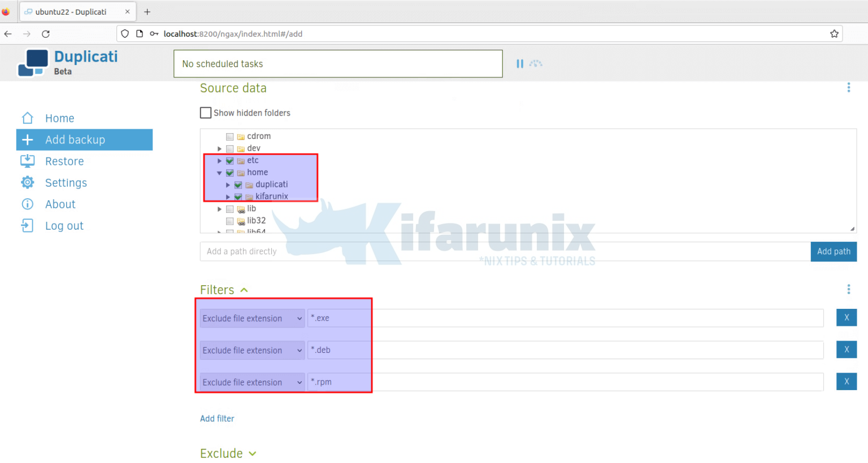
Task: Click the Add filter link
Action: tap(217, 418)
